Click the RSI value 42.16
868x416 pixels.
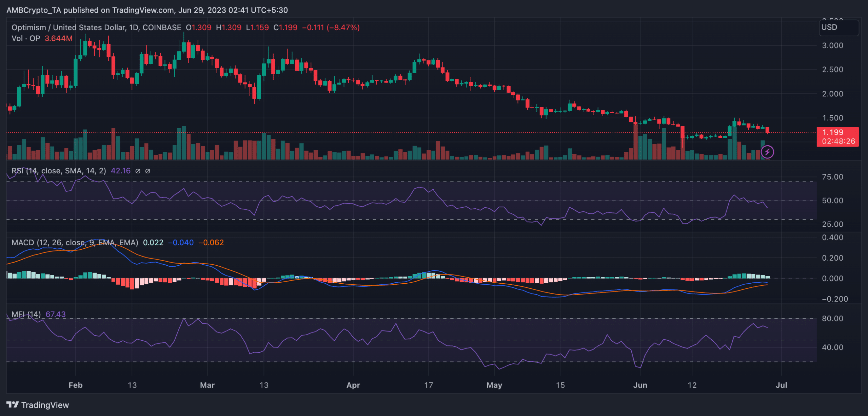pos(120,171)
